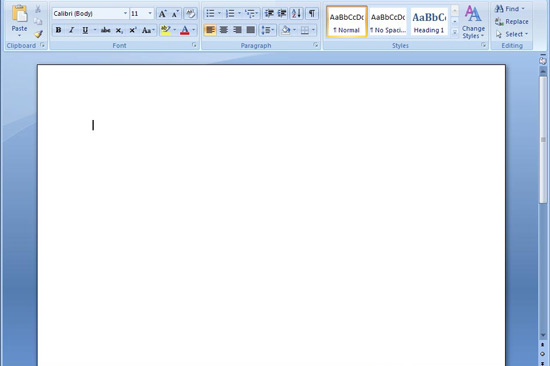Image resolution: width=550 pixels, height=366 pixels.
Task: Launch the Clipboard pane dialog launcher
Action: [x=42, y=45]
